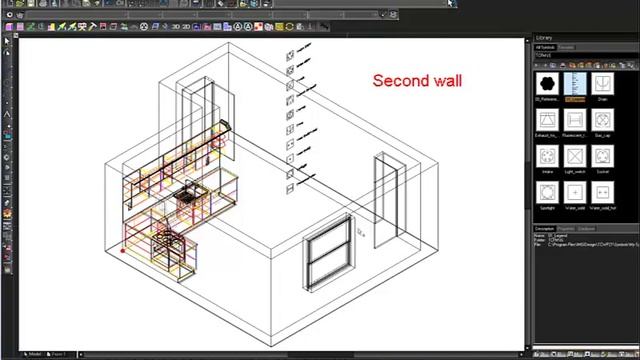Click the open folder icon in top toolbar
The height and width of the screenshot is (360, 640).
click(20, 3)
